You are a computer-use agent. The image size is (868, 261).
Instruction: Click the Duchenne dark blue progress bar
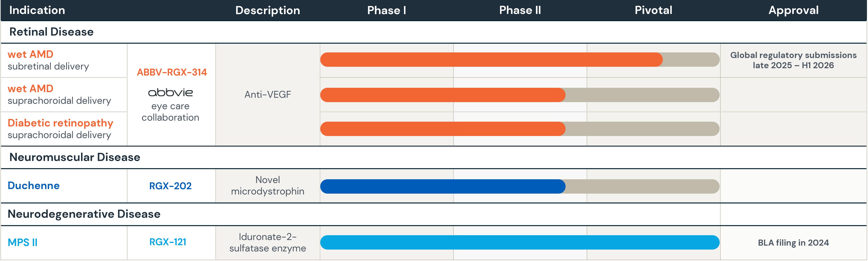(x=442, y=187)
